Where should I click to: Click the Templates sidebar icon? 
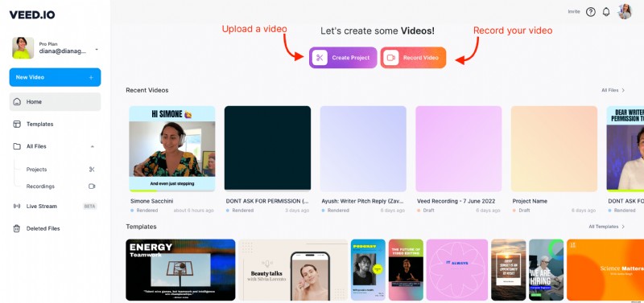pos(17,124)
